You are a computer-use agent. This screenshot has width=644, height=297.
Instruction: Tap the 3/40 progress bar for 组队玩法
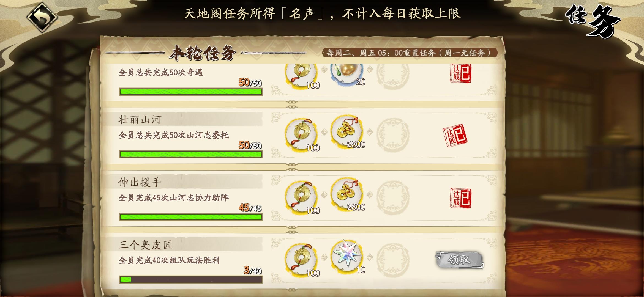coord(191,280)
